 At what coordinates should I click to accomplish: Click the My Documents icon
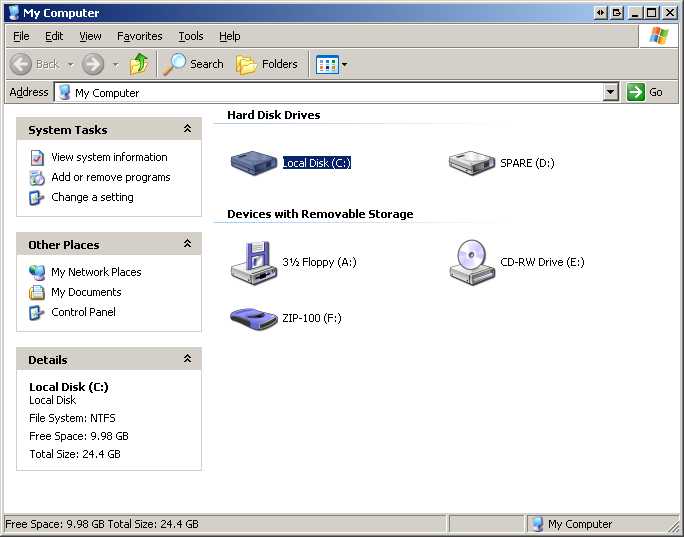coord(37,293)
